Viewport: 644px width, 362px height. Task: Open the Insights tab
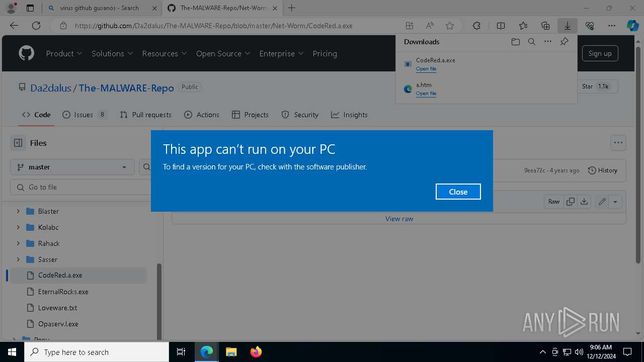click(349, 115)
